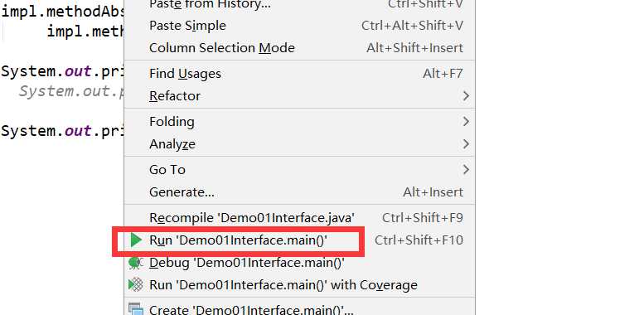The image size is (644, 315).
Task: Expand the Folding submenu arrow
Action: click(x=466, y=122)
